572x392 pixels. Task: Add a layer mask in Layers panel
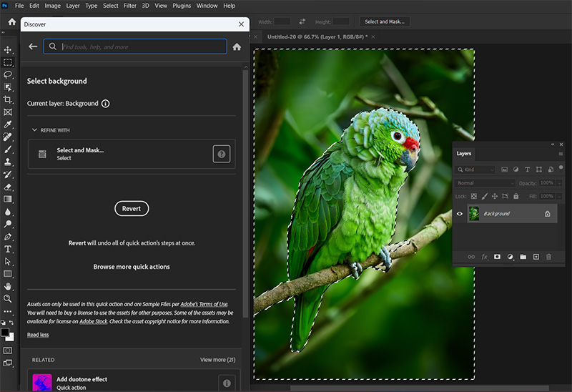497,256
